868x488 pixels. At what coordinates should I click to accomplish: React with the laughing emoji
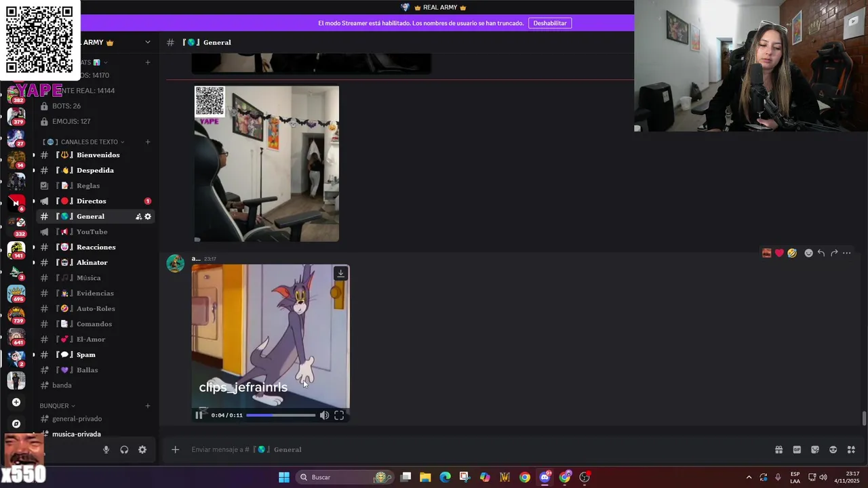click(x=792, y=253)
